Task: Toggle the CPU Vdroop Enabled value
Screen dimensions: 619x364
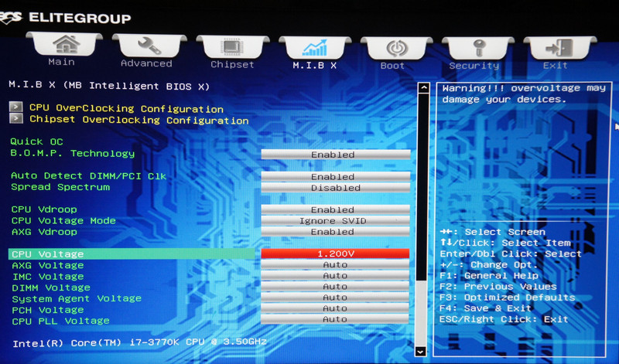Action: click(334, 210)
